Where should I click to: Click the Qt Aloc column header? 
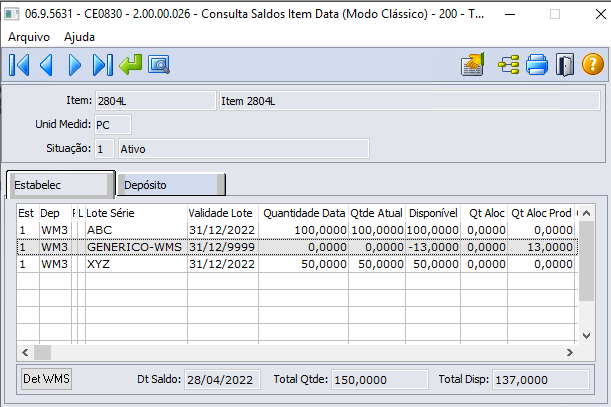[484, 213]
